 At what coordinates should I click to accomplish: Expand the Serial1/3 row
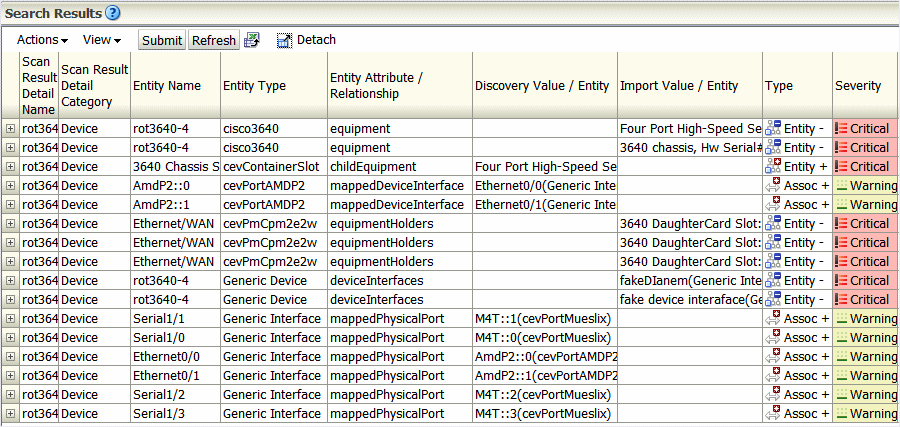click(x=10, y=413)
